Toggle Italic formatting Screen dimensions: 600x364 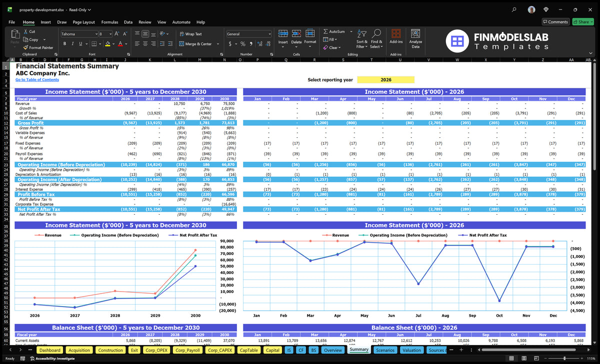tap(73, 44)
